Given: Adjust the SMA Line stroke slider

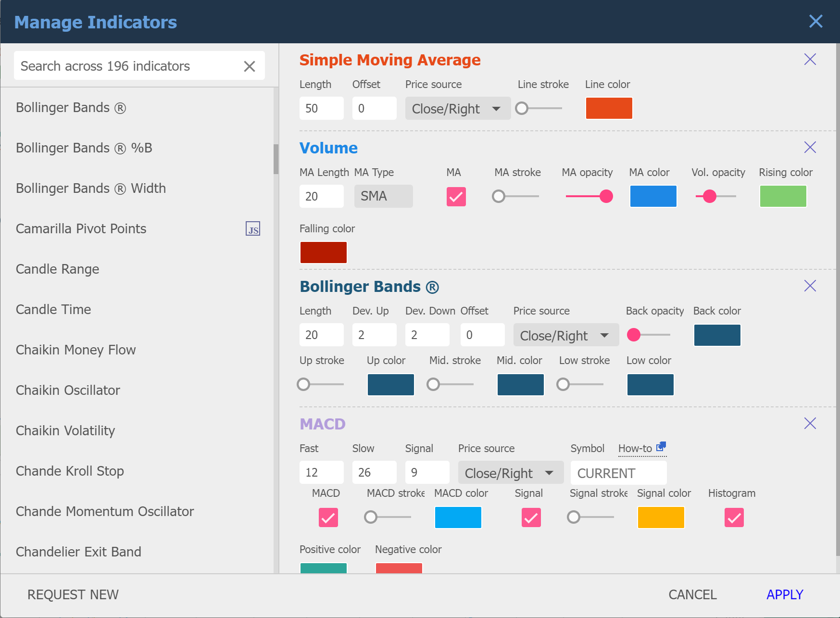Looking at the screenshot, I should (x=539, y=108).
